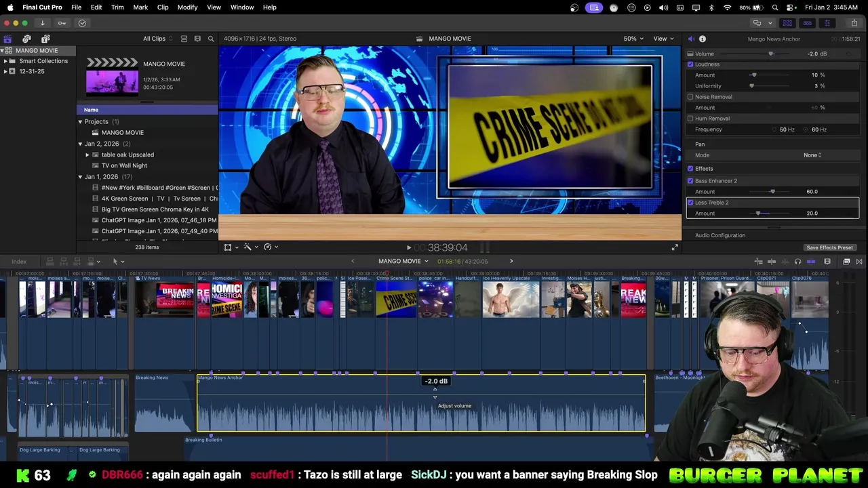Open the Audio inspector speaker tab
Viewport: 868px width, 488px height.
click(x=691, y=39)
